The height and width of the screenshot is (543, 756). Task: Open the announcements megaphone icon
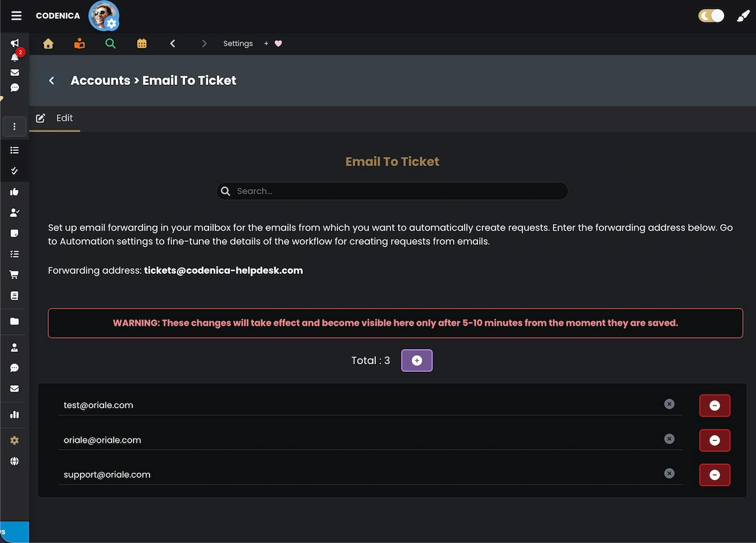point(15,43)
